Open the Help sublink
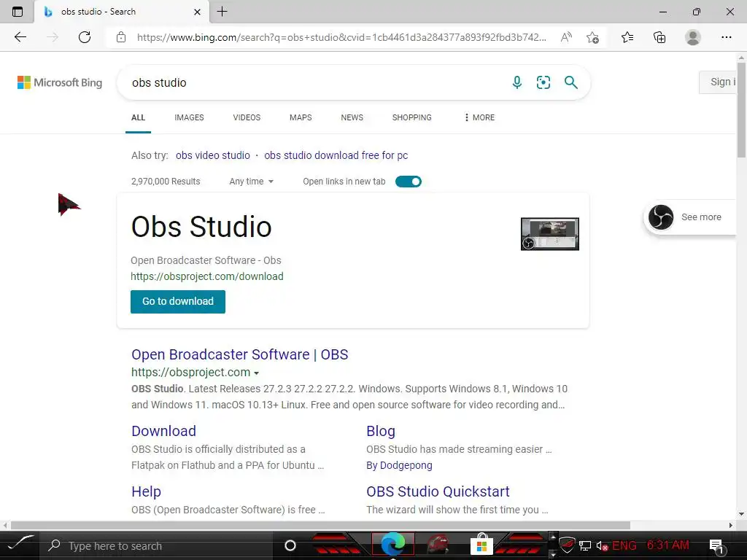Image resolution: width=747 pixels, height=560 pixels. pos(146,491)
